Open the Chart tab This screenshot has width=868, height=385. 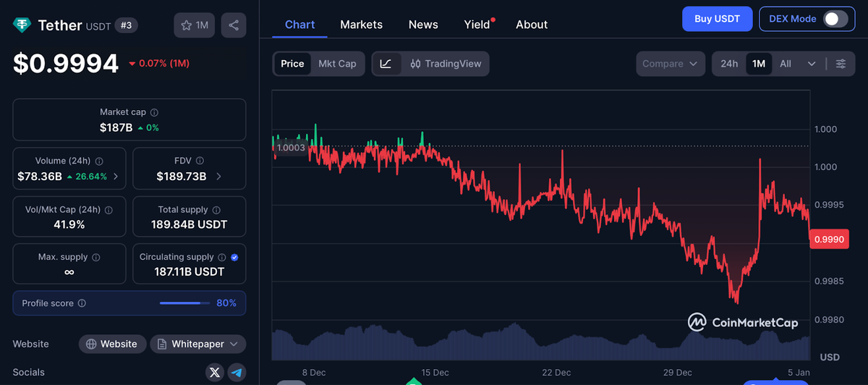click(299, 25)
